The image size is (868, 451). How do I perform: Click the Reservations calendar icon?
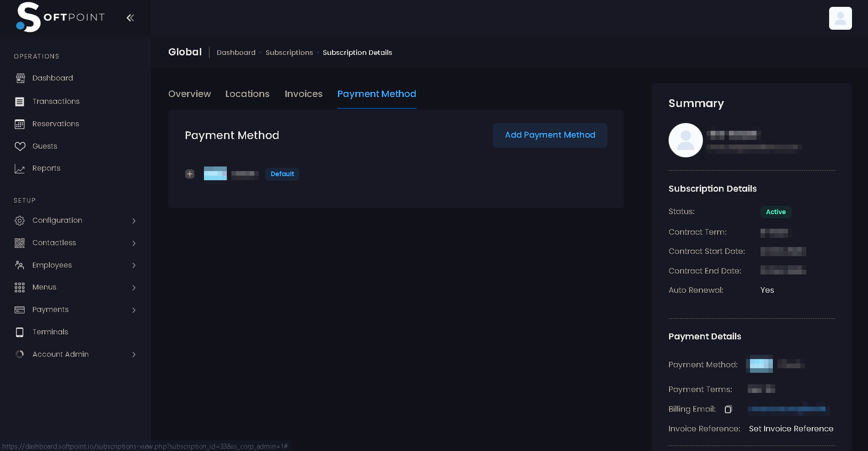(x=20, y=124)
